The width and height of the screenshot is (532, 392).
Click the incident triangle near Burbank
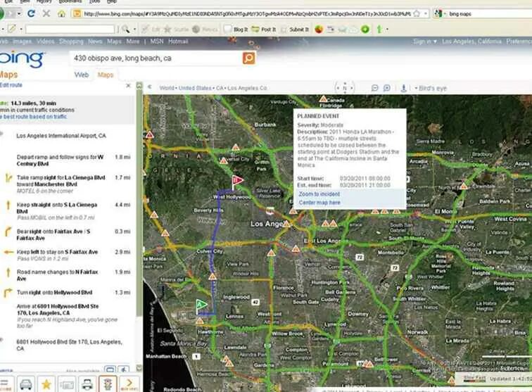[236, 147]
